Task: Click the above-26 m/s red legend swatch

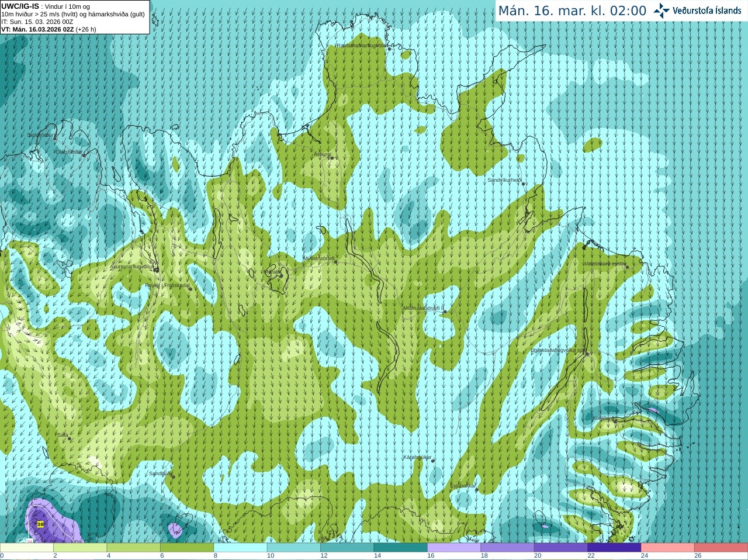Action: pyautogui.click(x=721, y=548)
